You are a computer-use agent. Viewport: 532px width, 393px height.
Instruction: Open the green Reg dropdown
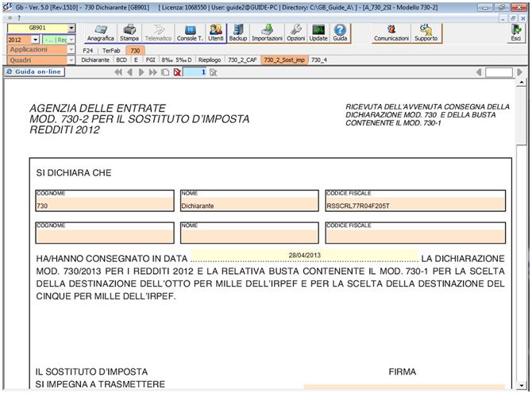coord(71,40)
